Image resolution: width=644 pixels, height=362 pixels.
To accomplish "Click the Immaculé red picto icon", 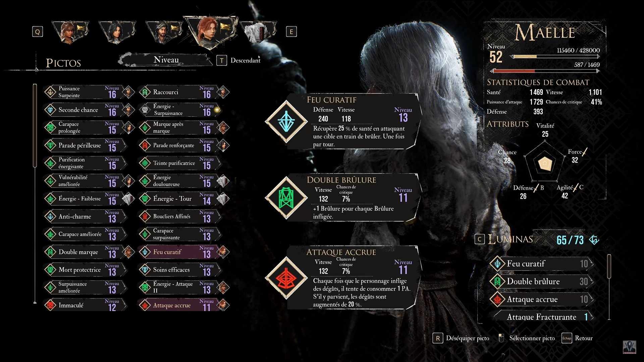I will 50,305.
